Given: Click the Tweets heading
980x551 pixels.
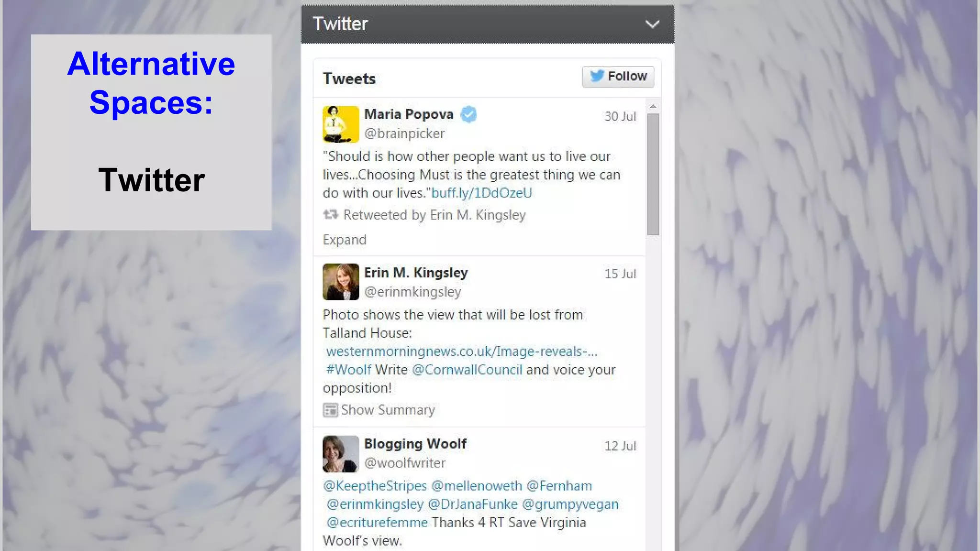Looking at the screenshot, I should 349,78.
